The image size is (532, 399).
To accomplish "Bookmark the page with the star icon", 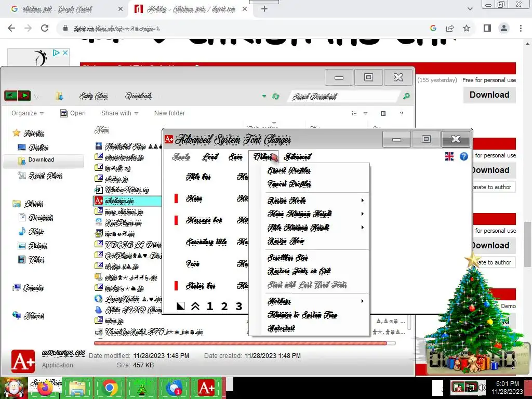I will coord(467,28).
